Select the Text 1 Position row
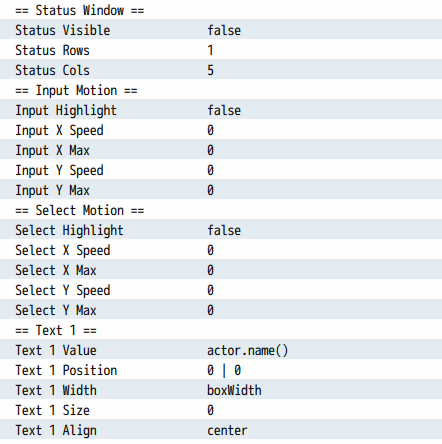The width and height of the screenshot is (442, 444). click(221, 369)
